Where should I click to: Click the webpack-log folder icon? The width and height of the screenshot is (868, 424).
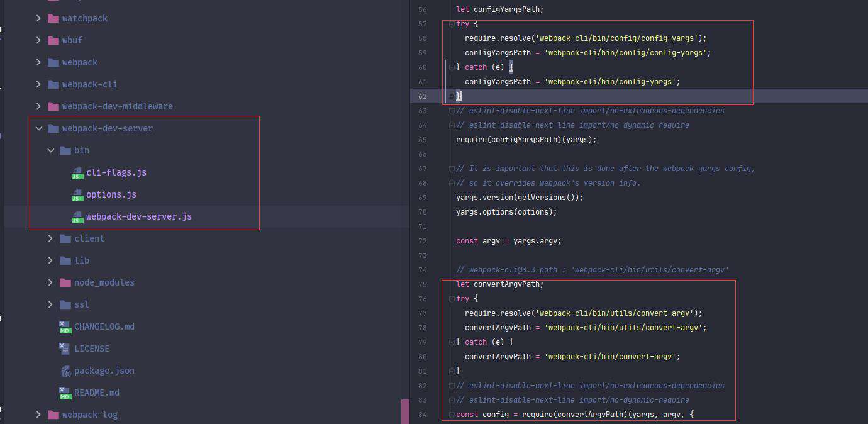(53, 415)
